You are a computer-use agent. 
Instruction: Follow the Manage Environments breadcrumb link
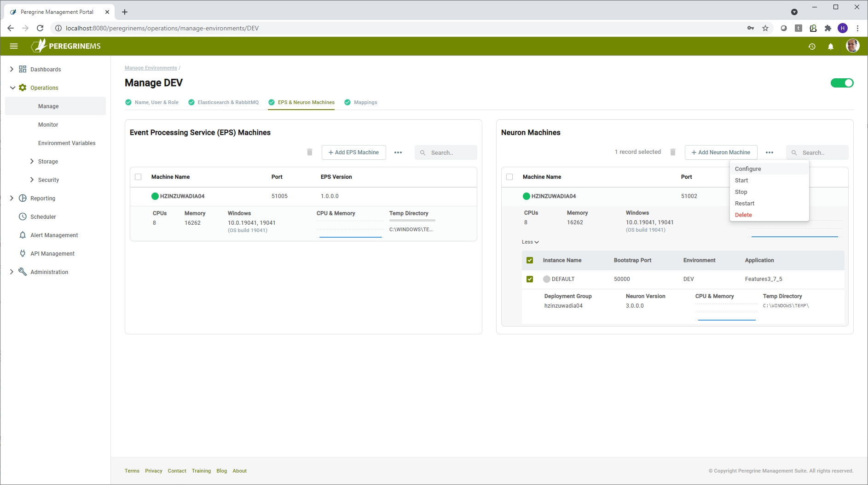151,68
